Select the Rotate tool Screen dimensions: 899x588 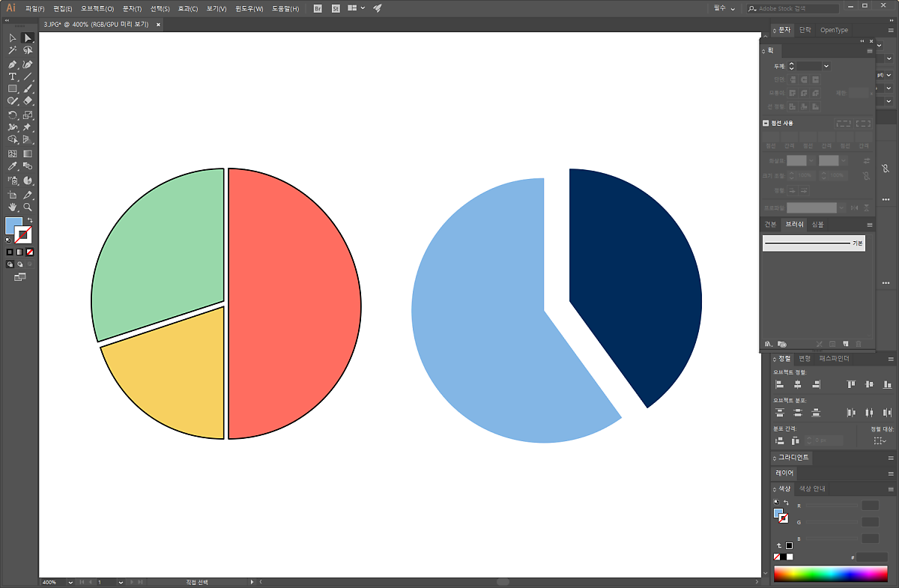click(x=13, y=115)
